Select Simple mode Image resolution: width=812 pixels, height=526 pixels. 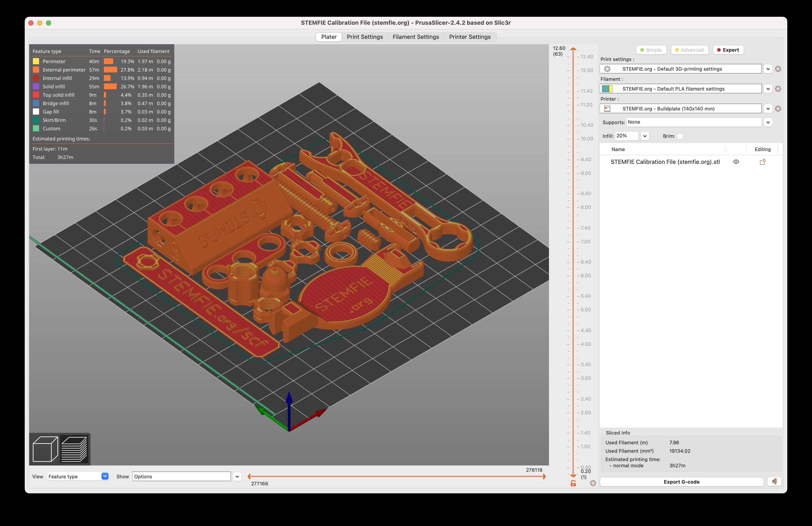651,50
